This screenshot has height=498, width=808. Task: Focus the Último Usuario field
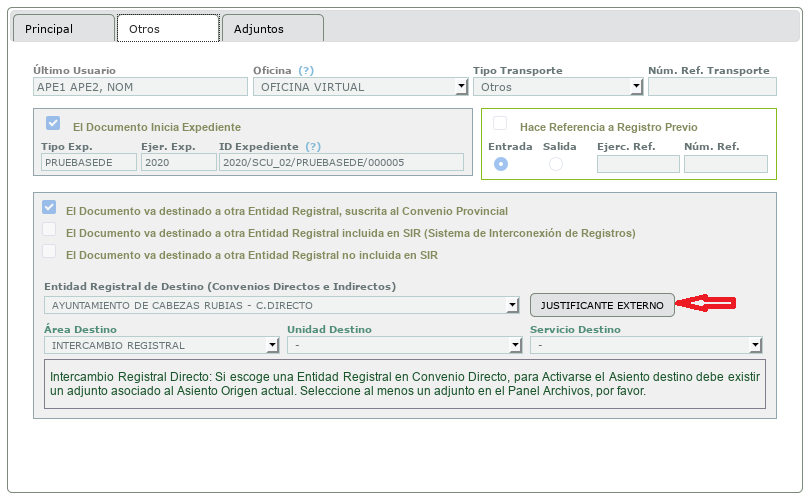(140, 87)
